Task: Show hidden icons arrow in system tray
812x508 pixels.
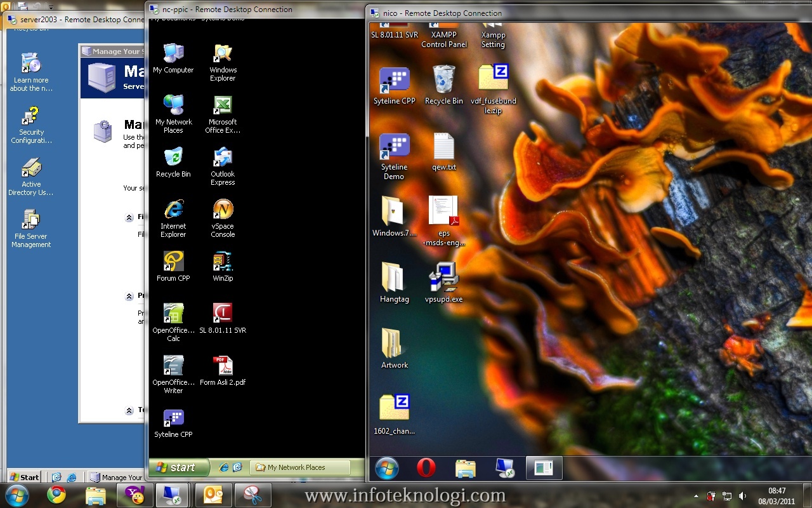Action: click(696, 496)
